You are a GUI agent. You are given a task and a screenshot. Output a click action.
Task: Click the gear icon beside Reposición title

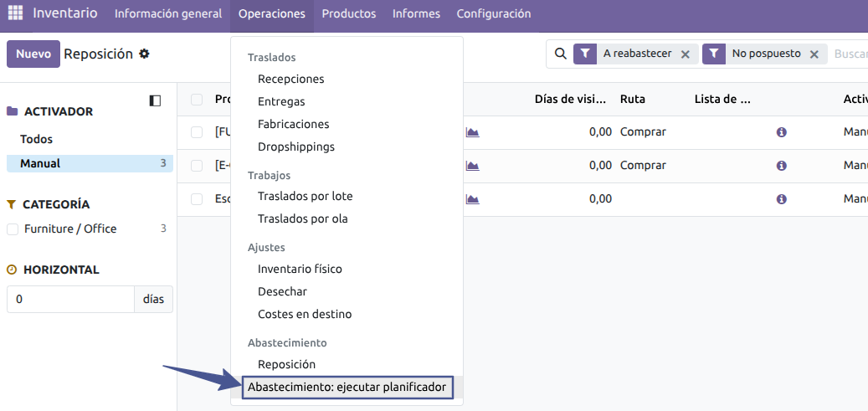click(144, 54)
